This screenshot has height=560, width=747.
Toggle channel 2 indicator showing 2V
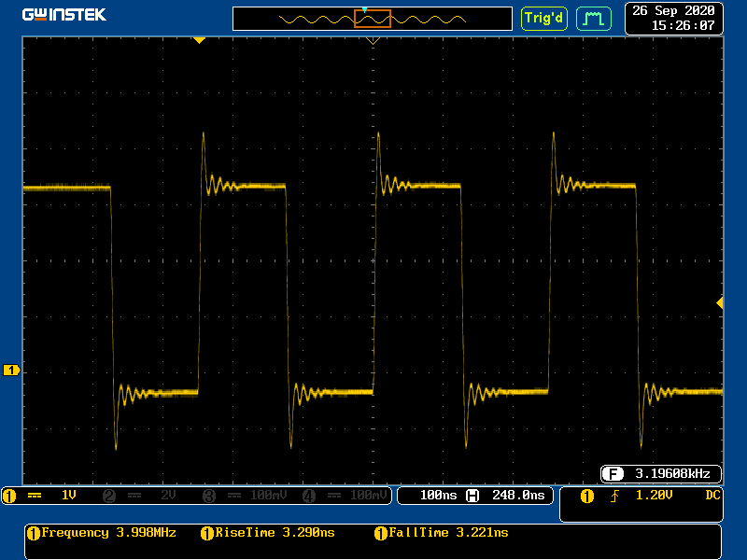141,496
